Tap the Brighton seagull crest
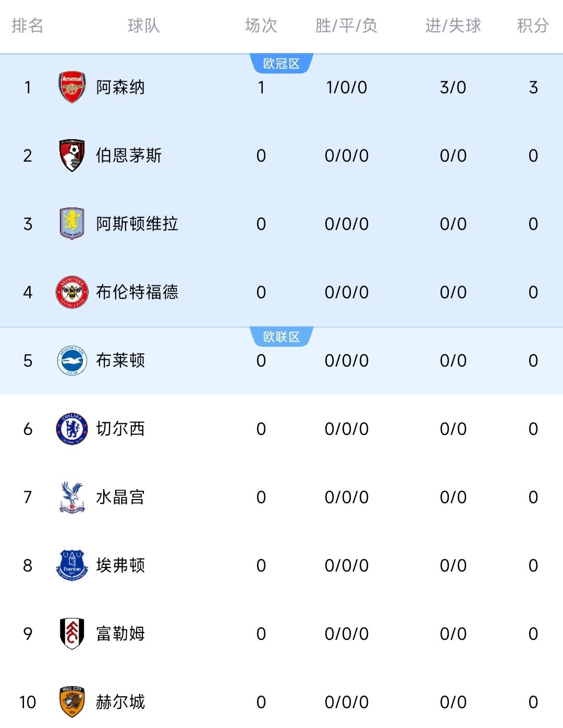Viewport: 563px width, 728px height. [72, 360]
